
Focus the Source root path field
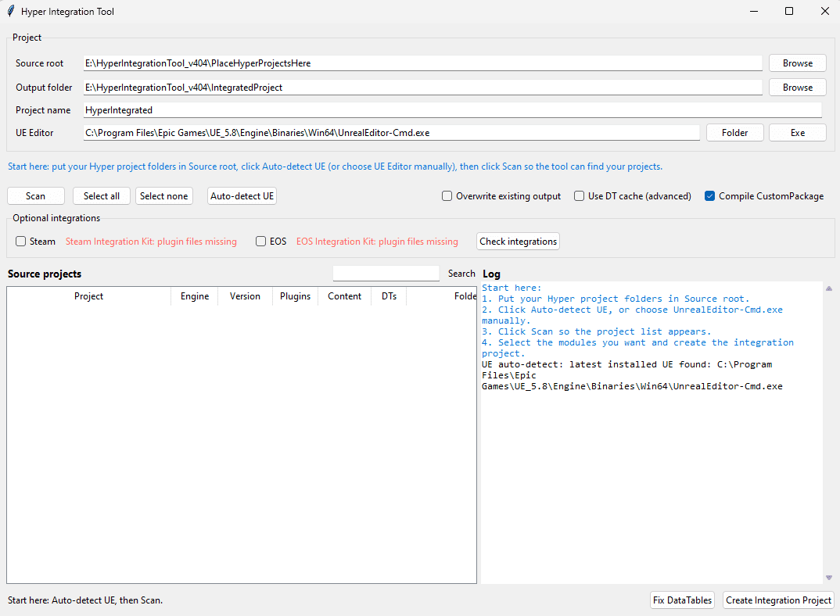coord(422,63)
